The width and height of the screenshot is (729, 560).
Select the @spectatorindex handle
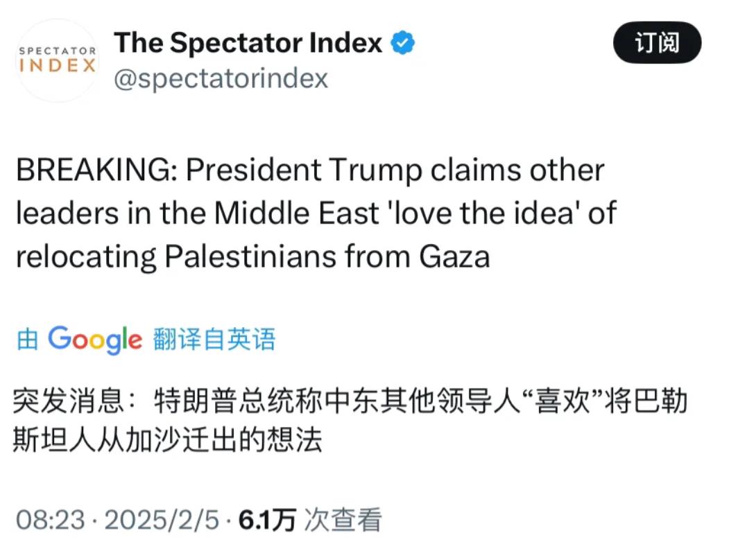(x=221, y=78)
